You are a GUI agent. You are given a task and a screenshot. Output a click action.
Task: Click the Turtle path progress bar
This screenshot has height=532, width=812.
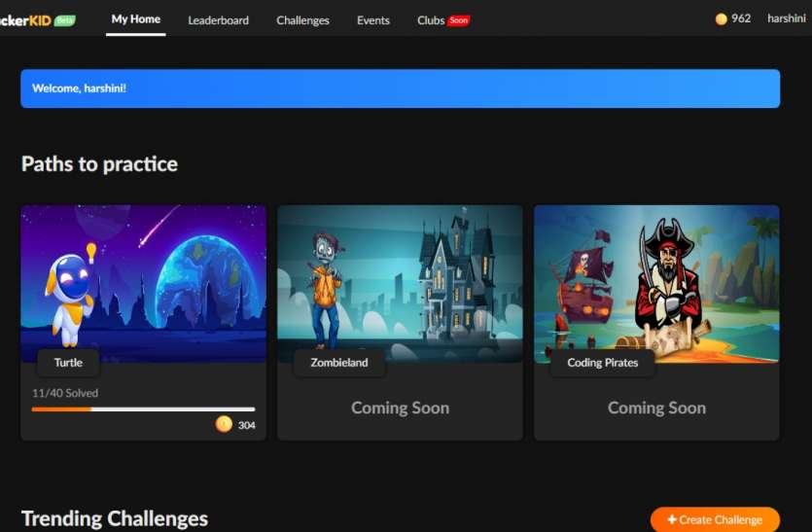coord(144,409)
